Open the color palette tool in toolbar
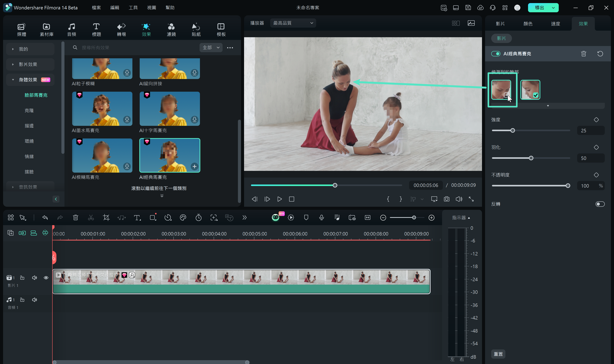The height and width of the screenshot is (364, 614). pos(183,217)
